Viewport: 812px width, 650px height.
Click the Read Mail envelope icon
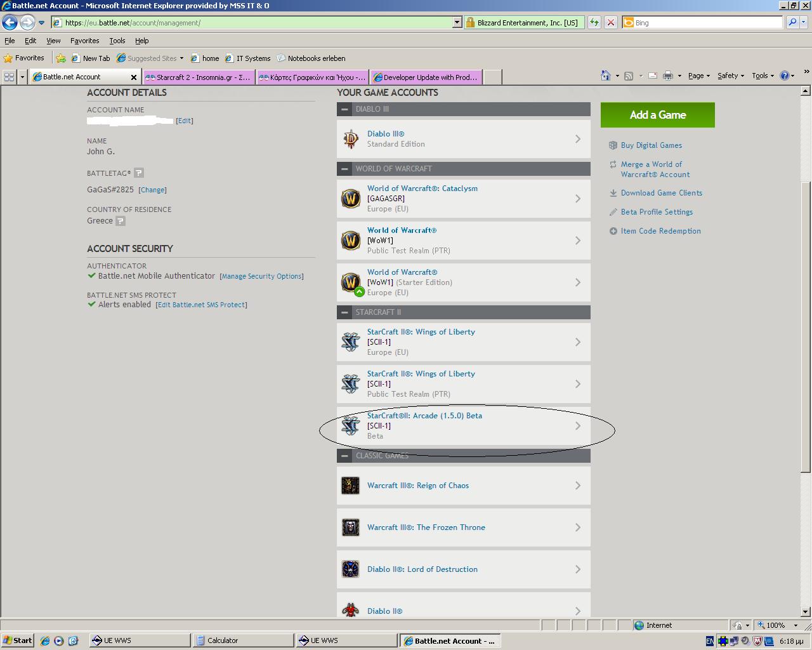652,76
